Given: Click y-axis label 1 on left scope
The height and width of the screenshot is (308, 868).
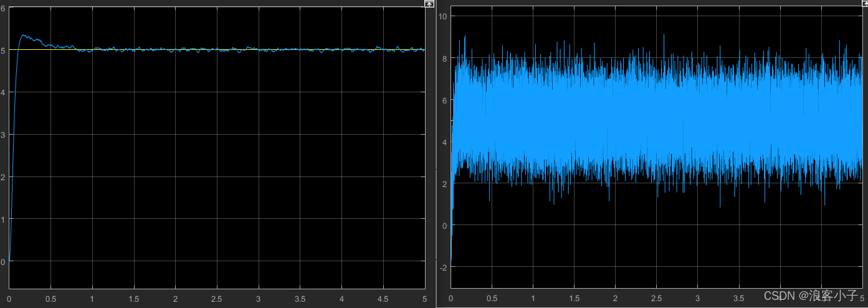Looking at the screenshot, I should 3,219.
